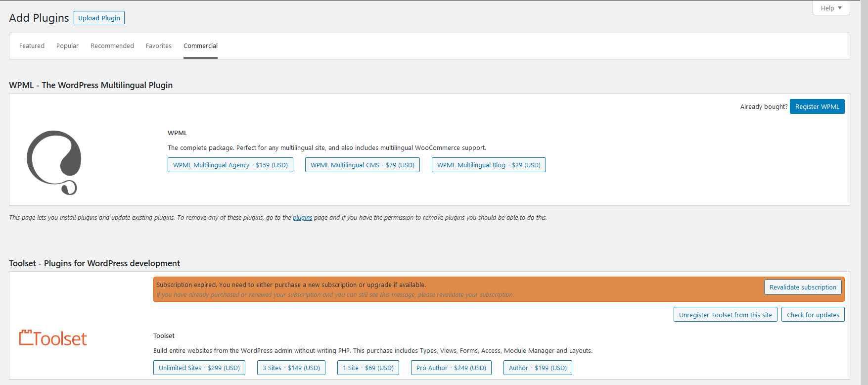Click Check for updates button
The image size is (868, 385).
click(813, 315)
